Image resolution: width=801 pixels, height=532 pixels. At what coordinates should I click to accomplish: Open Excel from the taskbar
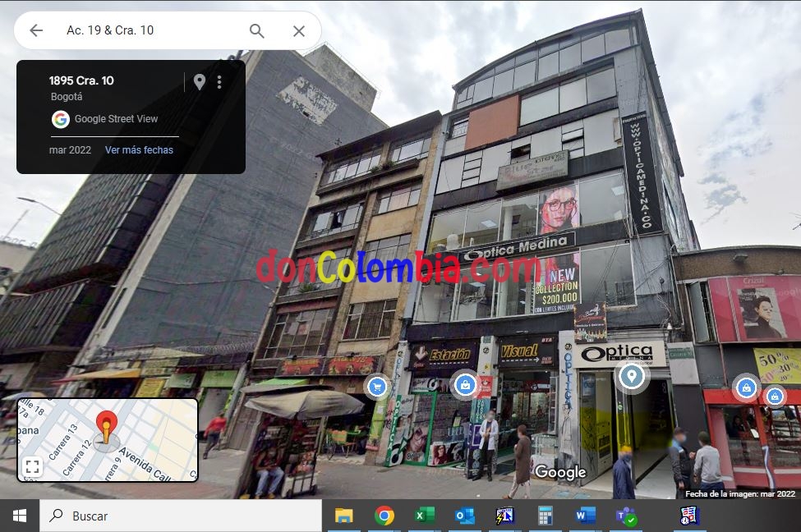[x=424, y=516]
